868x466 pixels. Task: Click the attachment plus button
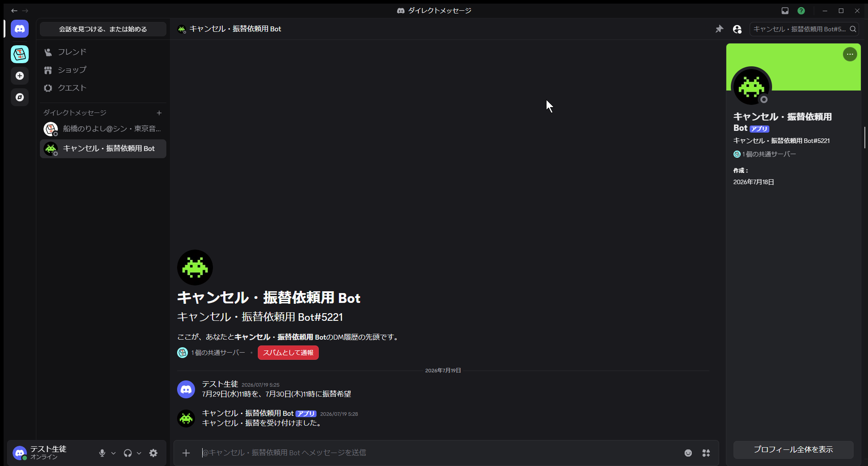pyautogui.click(x=186, y=453)
